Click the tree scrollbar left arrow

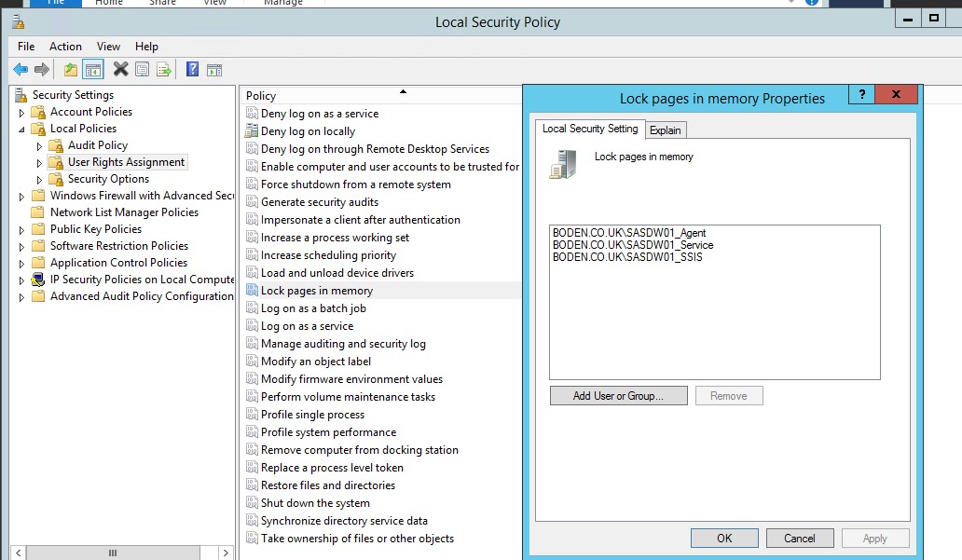click(x=19, y=553)
